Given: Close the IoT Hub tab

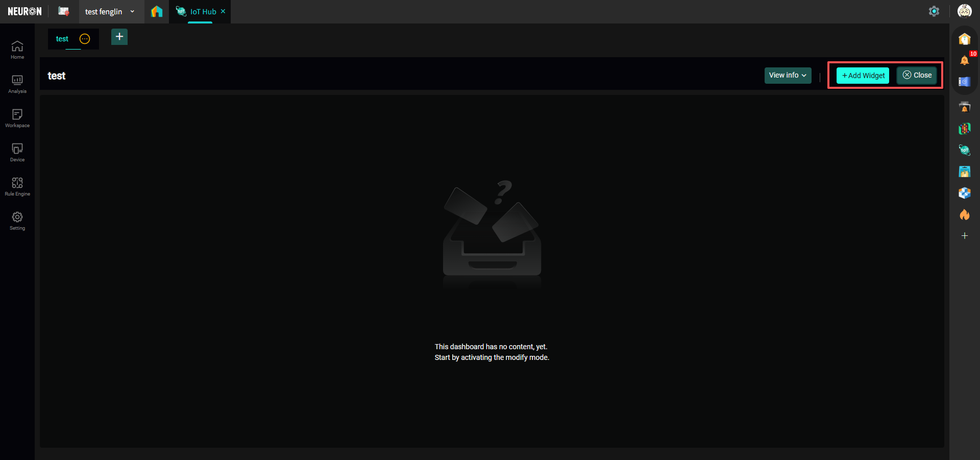Looking at the screenshot, I should point(223,11).
